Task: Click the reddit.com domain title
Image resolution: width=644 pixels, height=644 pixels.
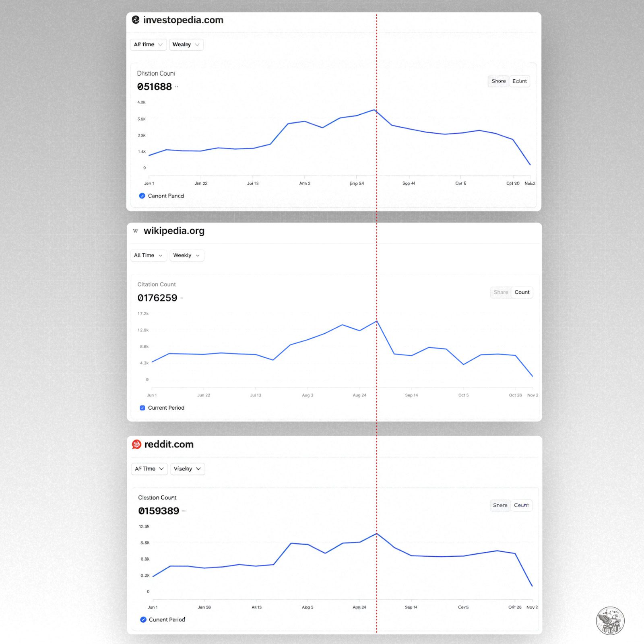Action: (x=169, y=444)
